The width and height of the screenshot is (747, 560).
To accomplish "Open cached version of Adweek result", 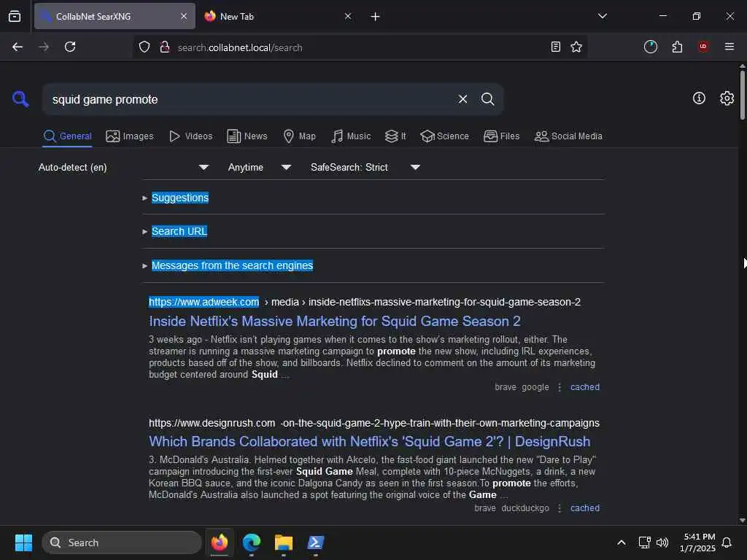I will [x=585, y=387].
